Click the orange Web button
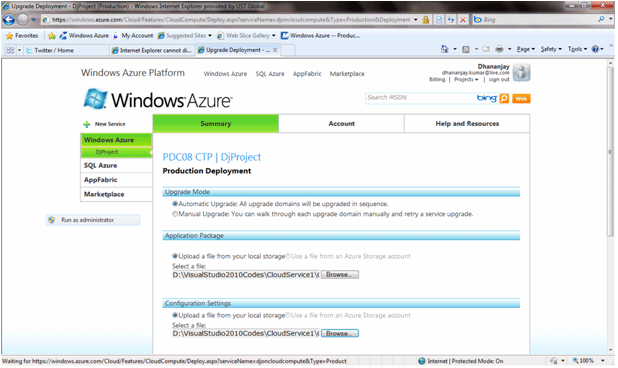Screen dimensions: 618x368 521,99
